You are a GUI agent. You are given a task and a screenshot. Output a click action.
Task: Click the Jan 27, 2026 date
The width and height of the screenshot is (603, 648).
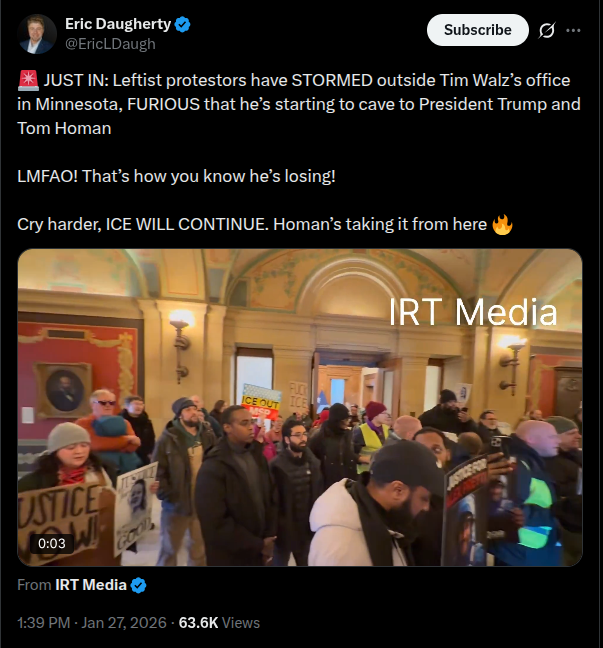coord(124,623)
